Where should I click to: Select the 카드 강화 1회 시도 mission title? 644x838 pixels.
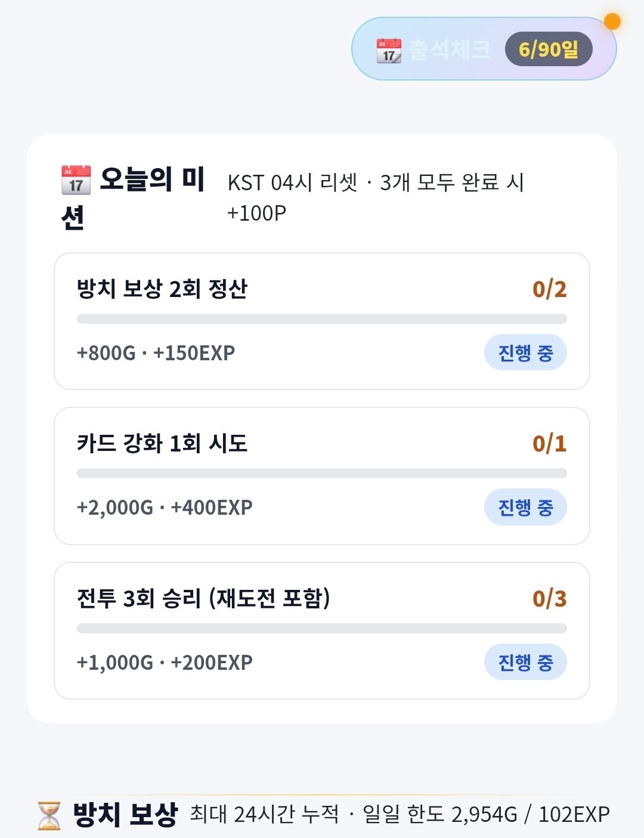tap(162, 444)
